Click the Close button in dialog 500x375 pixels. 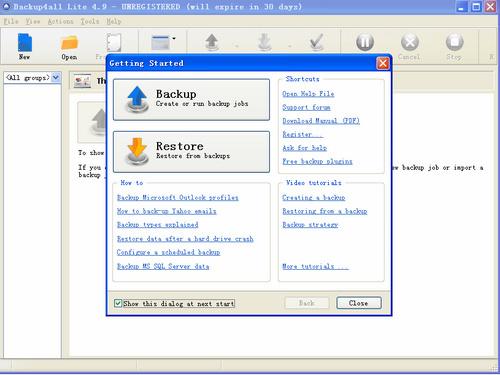click(359, 303)
